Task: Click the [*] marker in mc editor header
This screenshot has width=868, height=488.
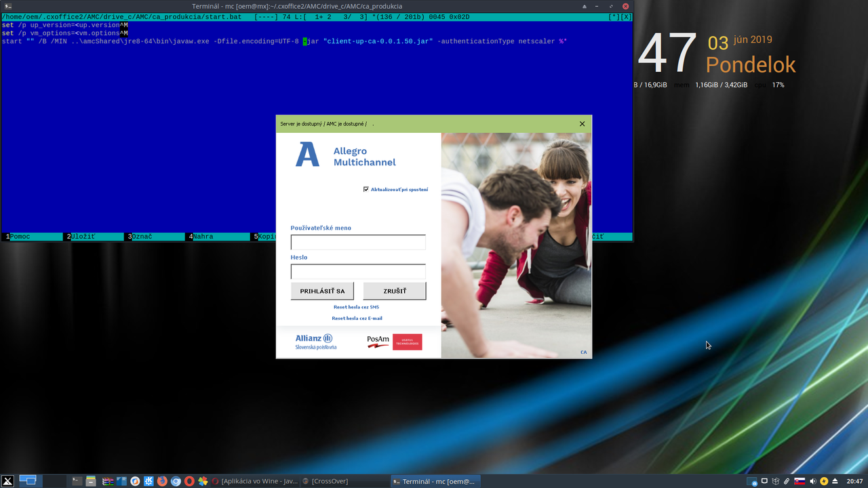Action: (x=614, y=17)
